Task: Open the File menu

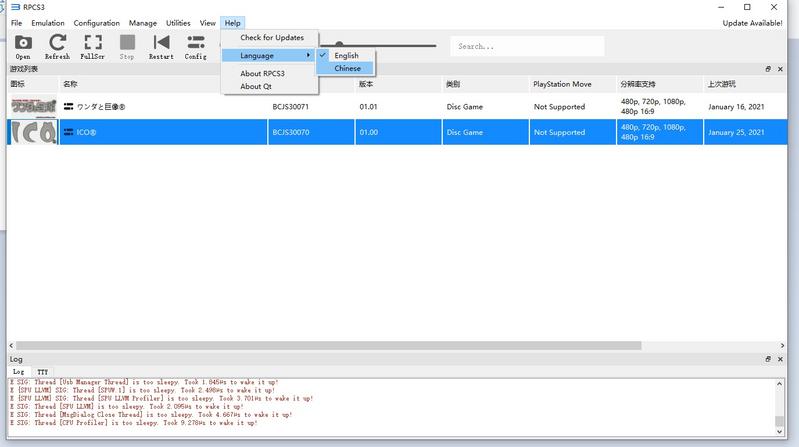Action: [x=16, y=23]
